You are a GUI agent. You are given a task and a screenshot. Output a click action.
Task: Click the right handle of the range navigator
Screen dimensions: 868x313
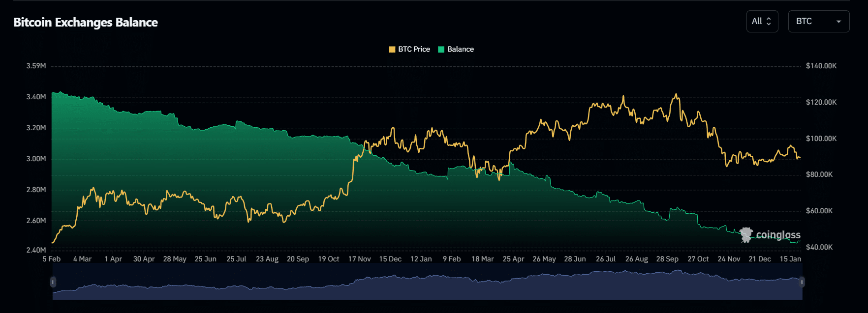click(x=802, y=282)
